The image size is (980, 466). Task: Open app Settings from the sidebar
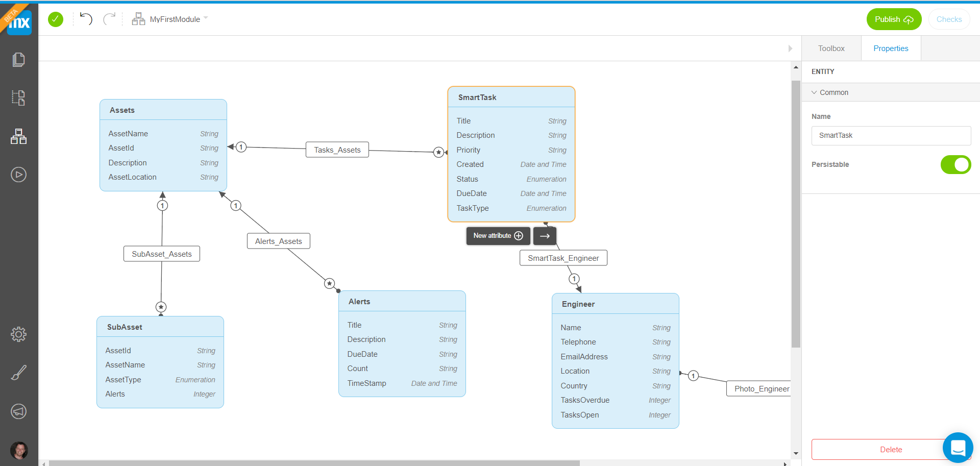click(x=18, y=334)
